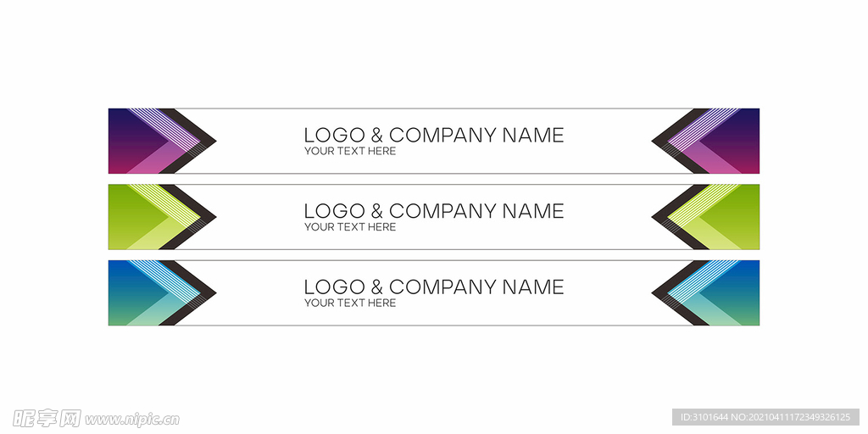Image resolution: width=868 pixels, height=434 pixels.
Task: Click YOUR TEXT HERE under green banner title
Action: point(350,227)
